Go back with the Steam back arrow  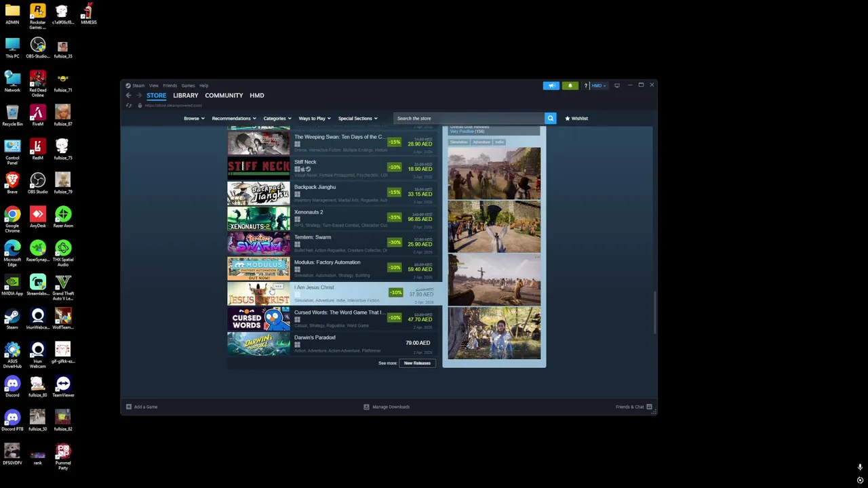128,96
